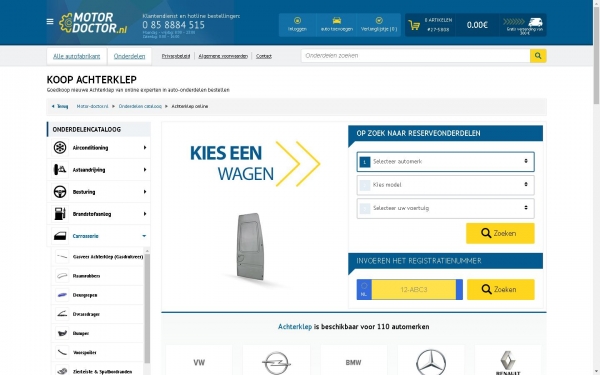Open the Selecteer uw voertuig dropdown

coord(445,208)
